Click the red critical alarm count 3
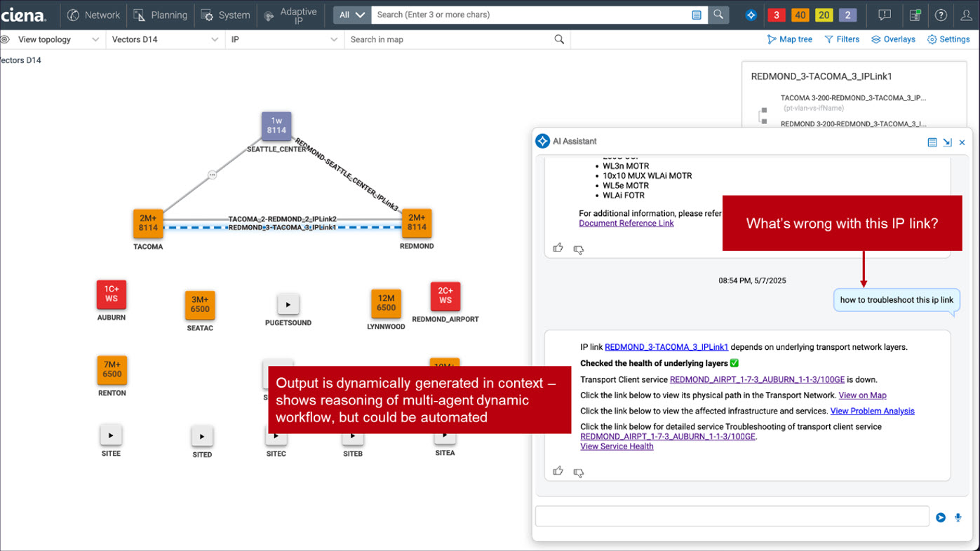 pos(776,15)
